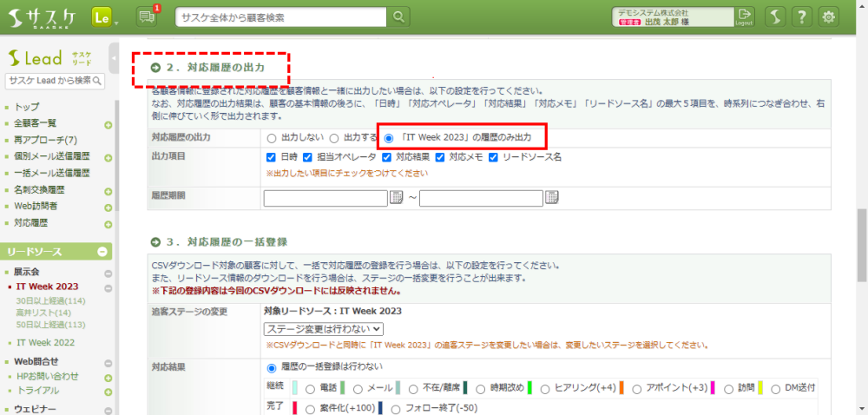868x415 pixels.
Task: Collapse the リードソース section
Action: coord(102,252)
